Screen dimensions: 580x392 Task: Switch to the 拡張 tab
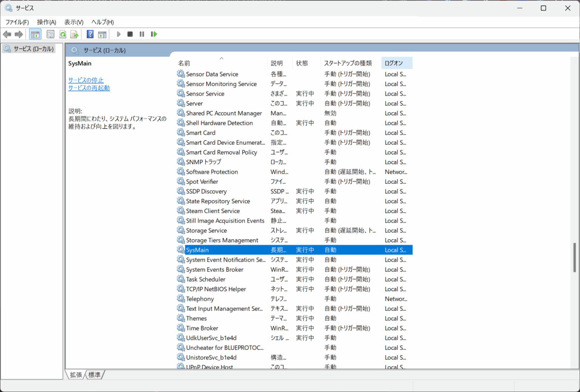pos(75,374)
